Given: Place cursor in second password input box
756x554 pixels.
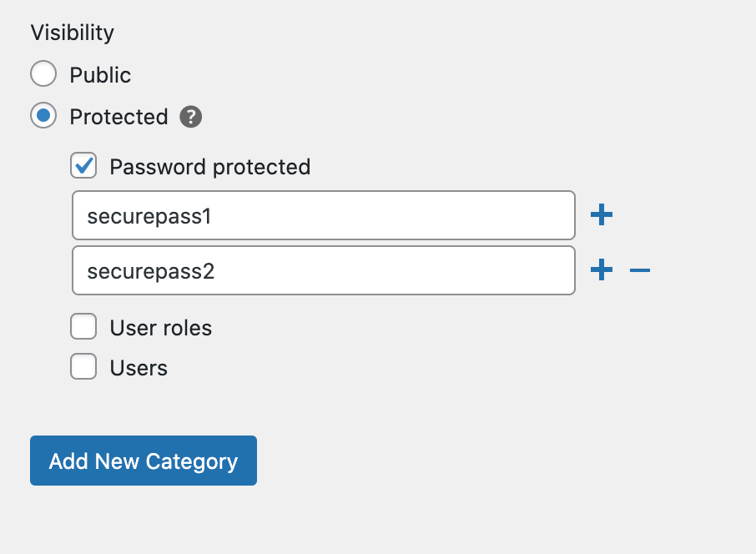Looking at the screenshot, I should coord(324,270).
